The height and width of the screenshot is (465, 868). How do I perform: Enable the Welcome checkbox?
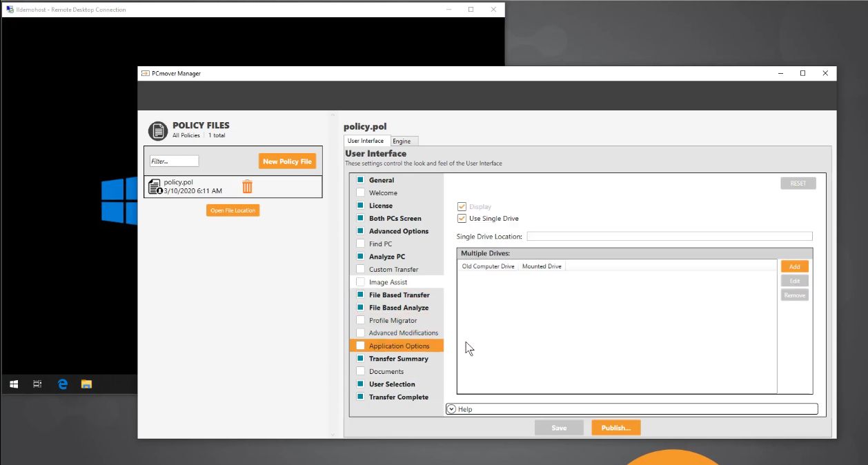[x=360, y=192]
